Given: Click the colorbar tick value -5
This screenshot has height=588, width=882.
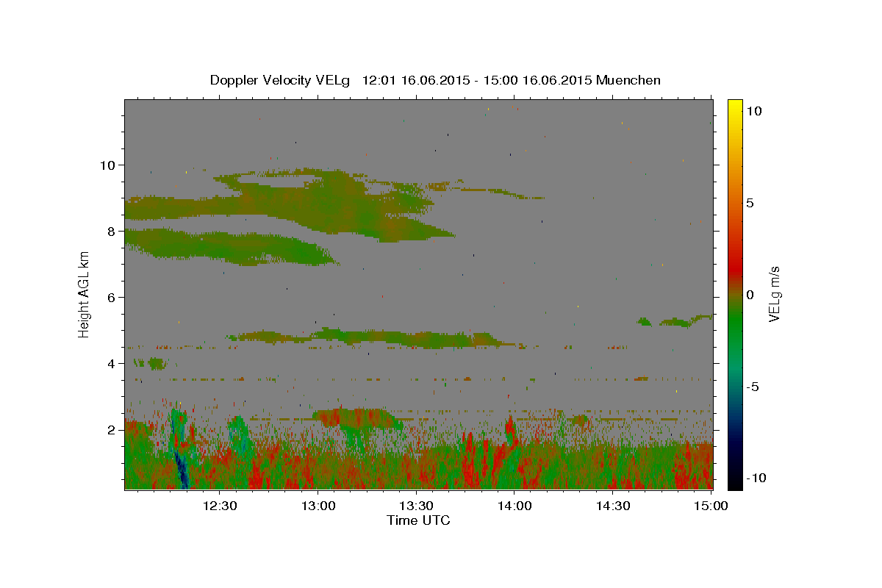Looking at the screenshot, I should point(753,387).
